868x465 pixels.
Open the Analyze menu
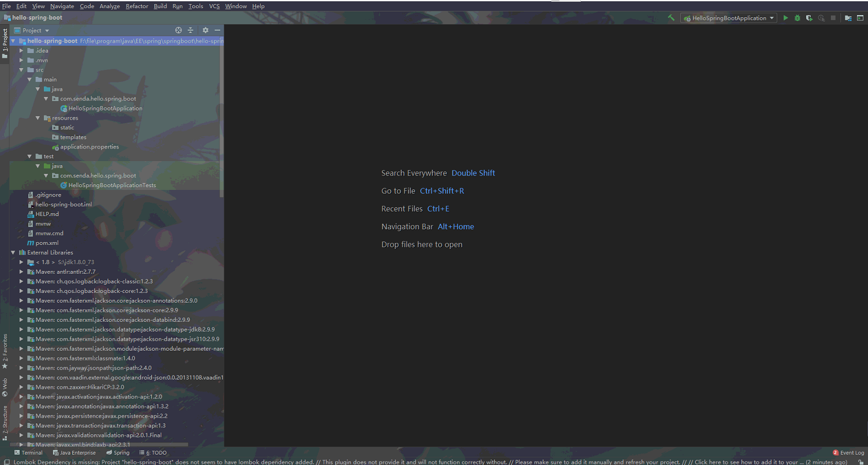click(110, 6)
